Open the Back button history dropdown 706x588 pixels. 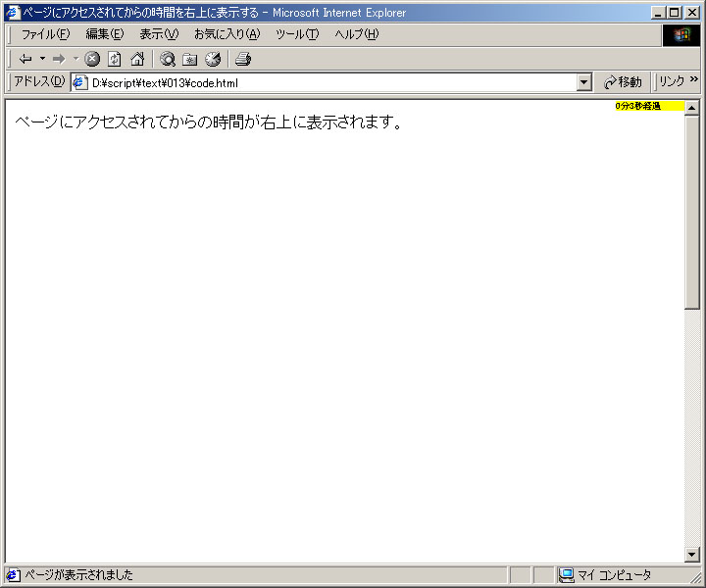coord(42,59)
